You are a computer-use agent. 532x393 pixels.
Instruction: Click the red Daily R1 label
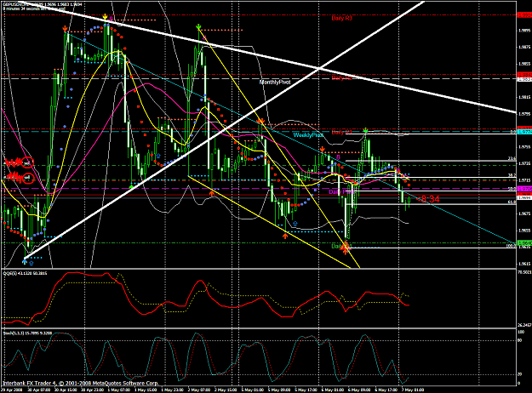click(341, 132)
